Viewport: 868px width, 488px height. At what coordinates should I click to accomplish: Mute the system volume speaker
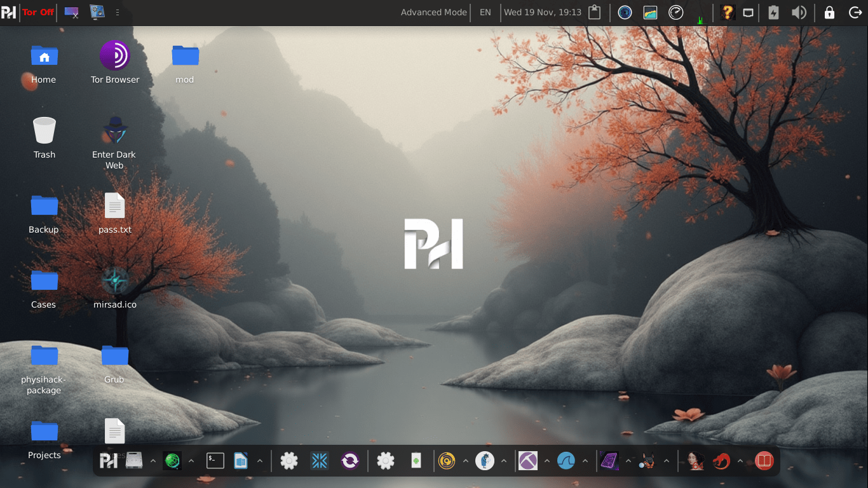pyautogui.click(x=799, y=12)
